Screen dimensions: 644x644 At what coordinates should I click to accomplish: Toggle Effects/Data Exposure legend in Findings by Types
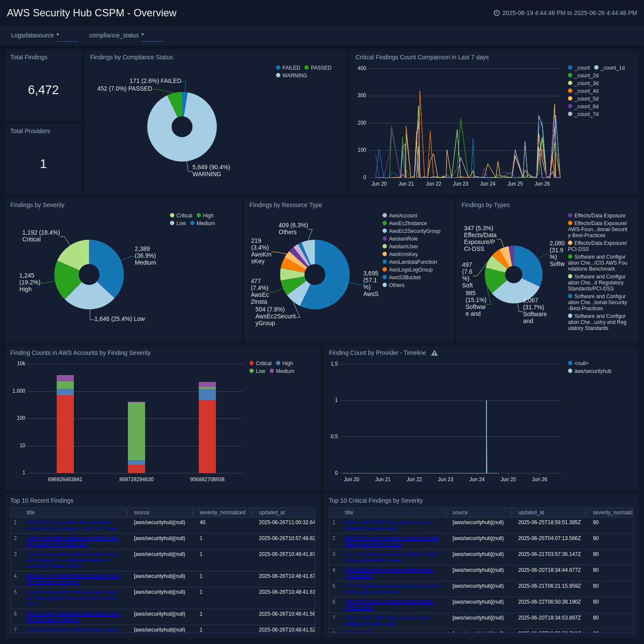click(x=597, y=216)
